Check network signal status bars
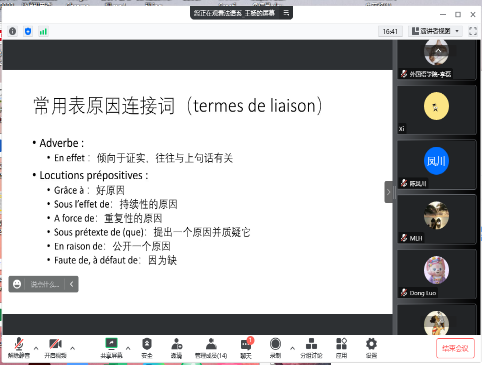482x365 pixels. (x=43, y=32)
